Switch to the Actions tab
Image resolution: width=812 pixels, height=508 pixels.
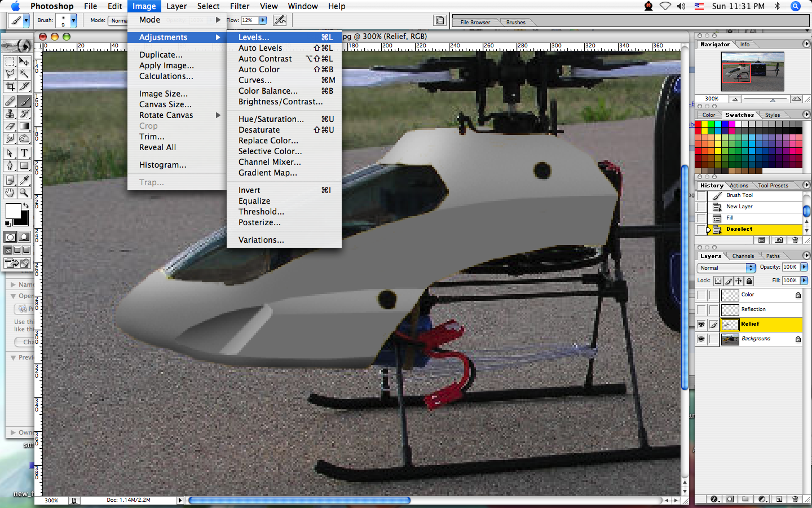tap(739, 186)
